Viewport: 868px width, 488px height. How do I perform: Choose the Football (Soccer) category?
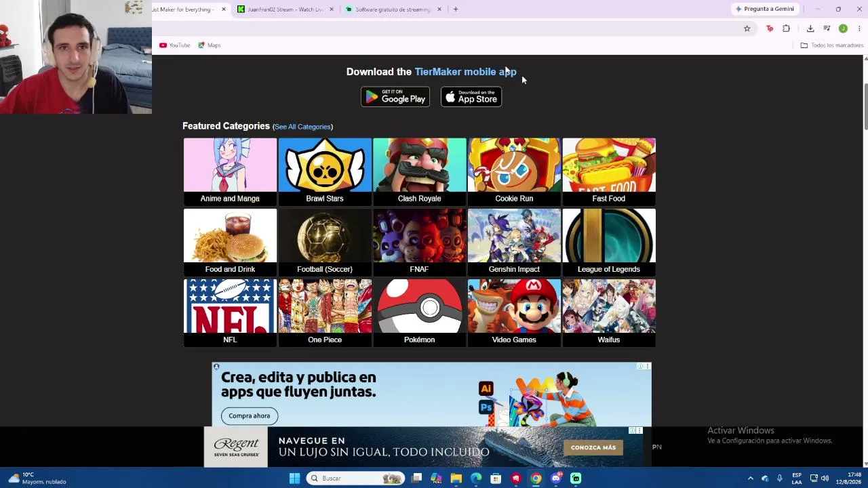[325, 242]
